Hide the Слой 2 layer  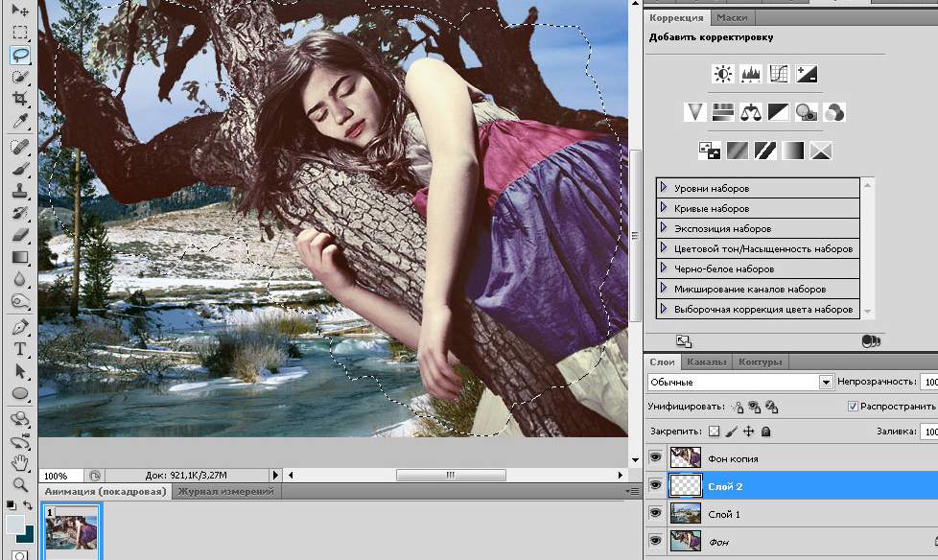[x=655, y=485]
